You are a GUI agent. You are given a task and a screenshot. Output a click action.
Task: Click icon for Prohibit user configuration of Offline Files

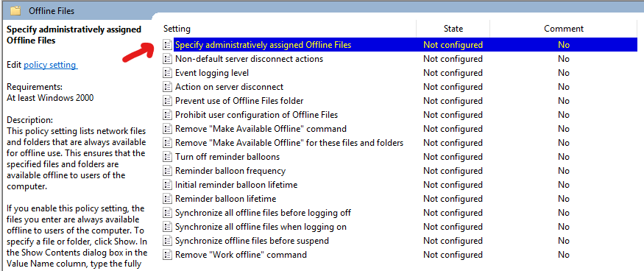tap(167, 115)
